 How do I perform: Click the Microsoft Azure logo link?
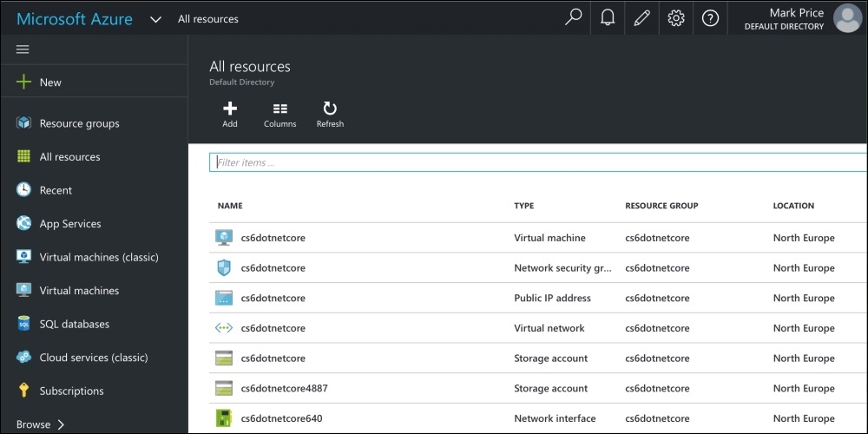point(74,19)
